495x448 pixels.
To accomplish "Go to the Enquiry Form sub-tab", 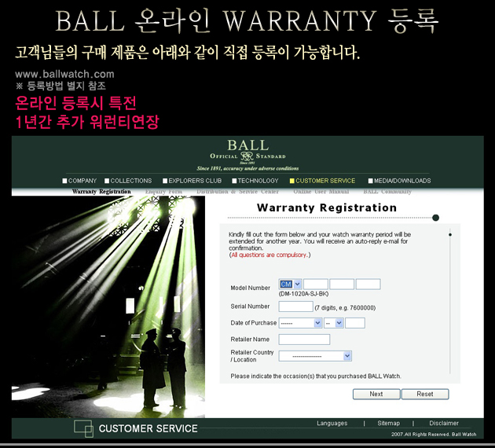I will pos(164,191).
